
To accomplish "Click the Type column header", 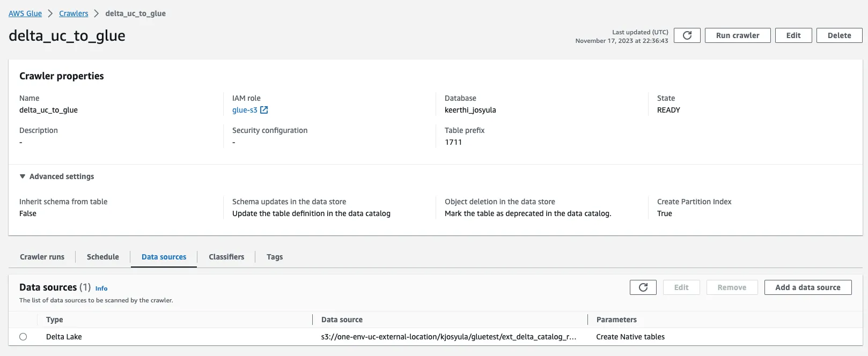I will click(x=55, y=320).
